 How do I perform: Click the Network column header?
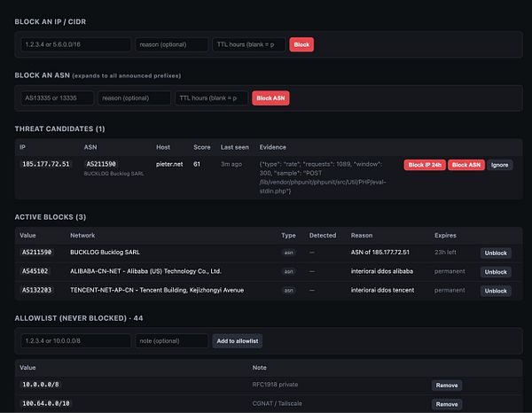coord(82,236)
